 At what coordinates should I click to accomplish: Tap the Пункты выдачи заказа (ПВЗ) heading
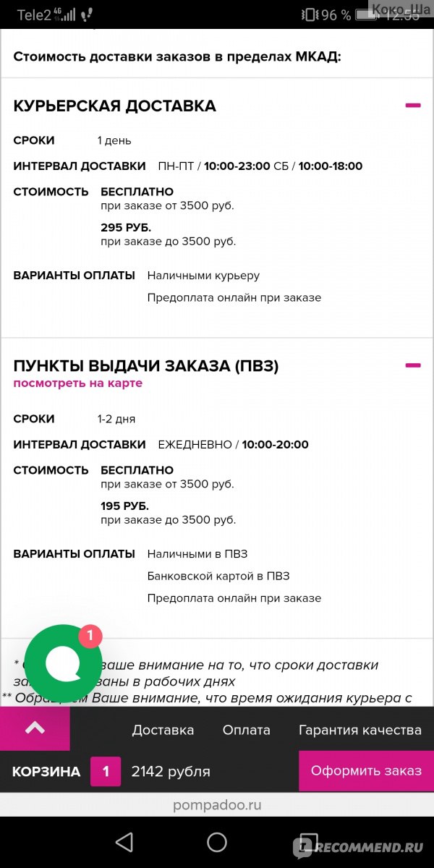(146, 366)
